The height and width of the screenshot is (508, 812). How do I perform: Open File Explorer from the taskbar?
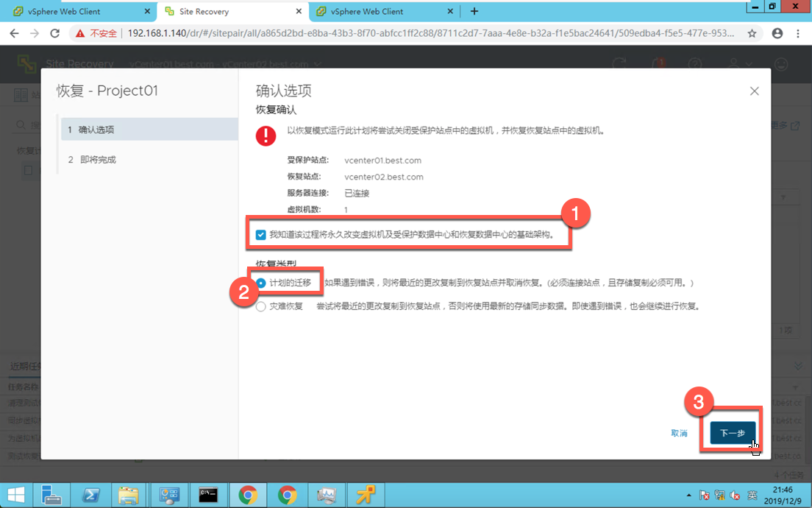(x=128, y=495)
